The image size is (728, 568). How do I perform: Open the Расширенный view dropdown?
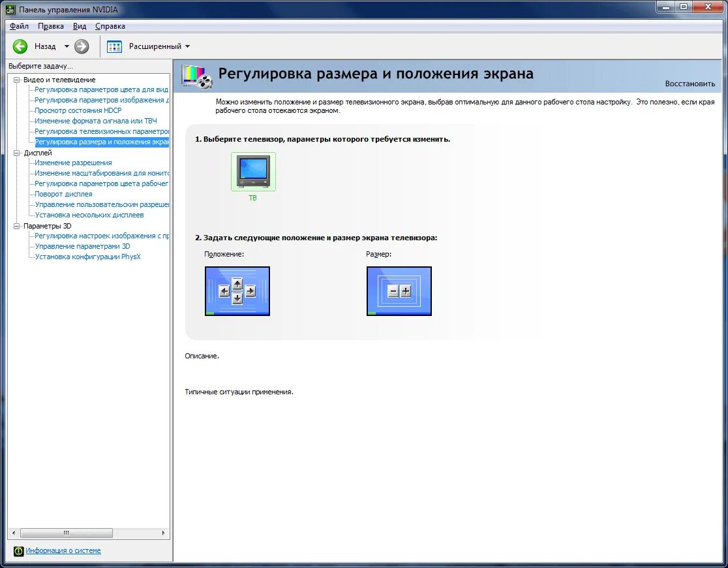point(188,46)
